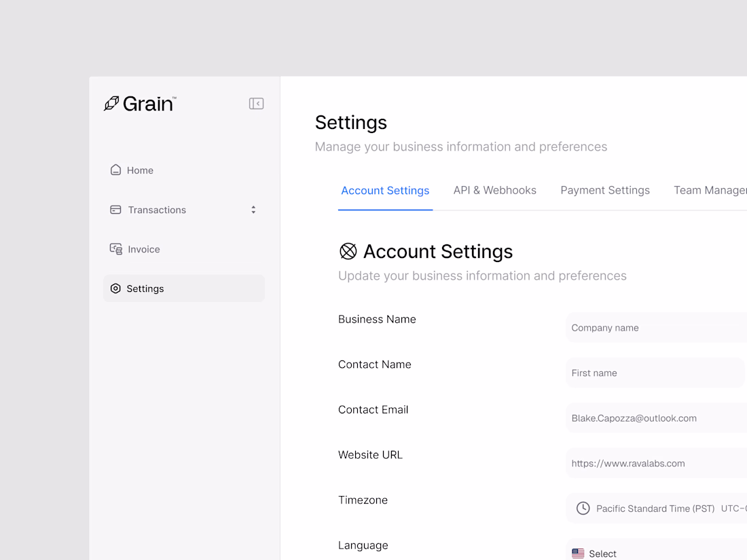
Task: Open the Language Select dropdown
Action: (657, 550)
